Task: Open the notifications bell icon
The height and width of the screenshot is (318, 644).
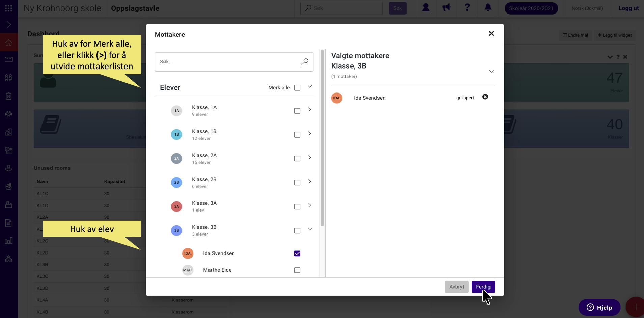Action: [x=488, y=7]
